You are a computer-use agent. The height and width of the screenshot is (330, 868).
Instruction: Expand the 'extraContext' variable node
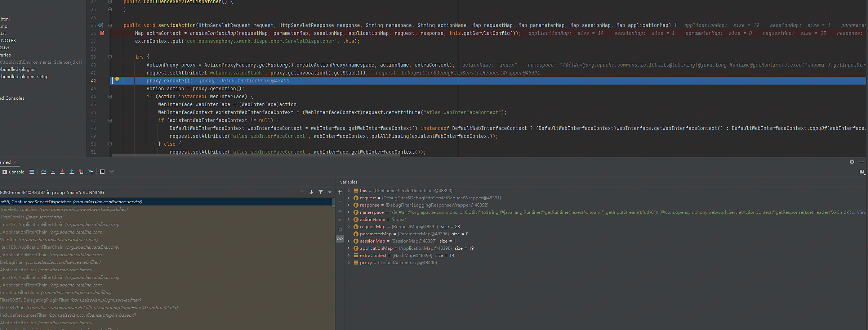pyautogui.click(x=348, y=256)
